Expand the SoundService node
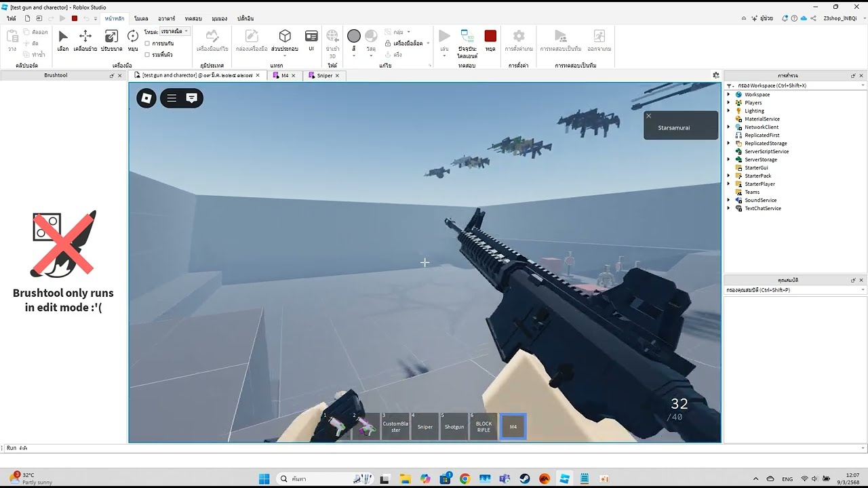Screen dimensions: 868x488 point(729,201)
